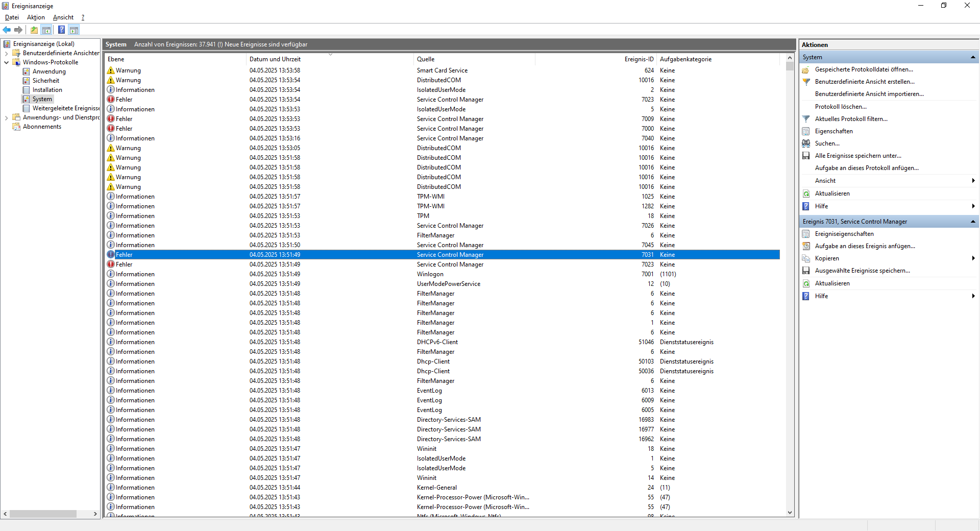Image resolution: width=980 pixels, height=531 pixels.
Task: Click the scroll down arrow of event list
Action: click(790, 513)
